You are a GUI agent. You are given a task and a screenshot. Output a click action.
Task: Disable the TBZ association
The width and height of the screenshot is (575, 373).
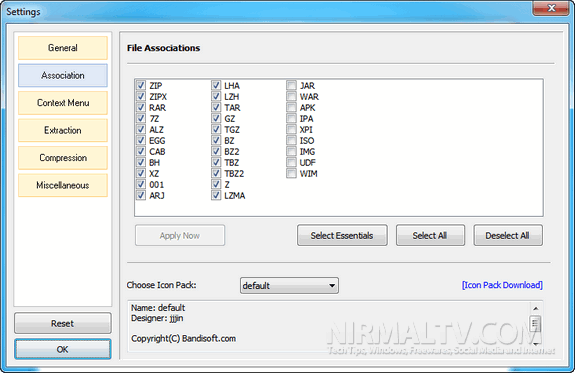pos(216,162)
